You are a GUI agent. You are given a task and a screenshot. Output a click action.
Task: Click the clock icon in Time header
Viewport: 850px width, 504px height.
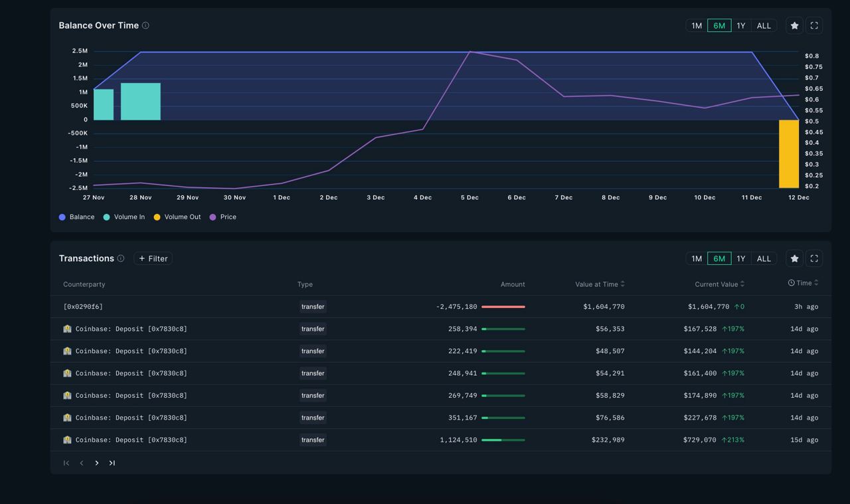click(792, 283)
